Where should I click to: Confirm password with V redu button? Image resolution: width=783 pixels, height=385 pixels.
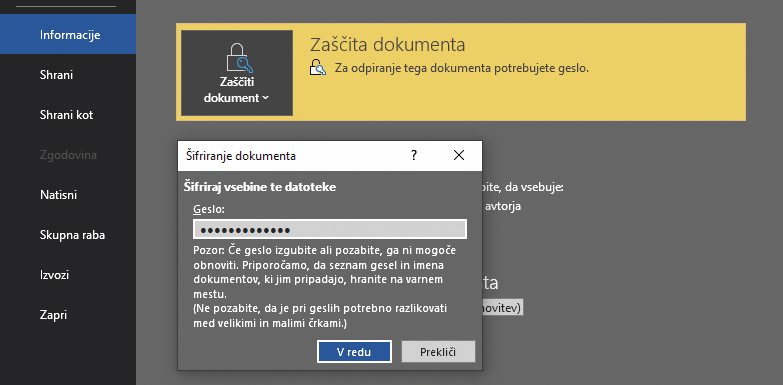[x=354, y=352]
